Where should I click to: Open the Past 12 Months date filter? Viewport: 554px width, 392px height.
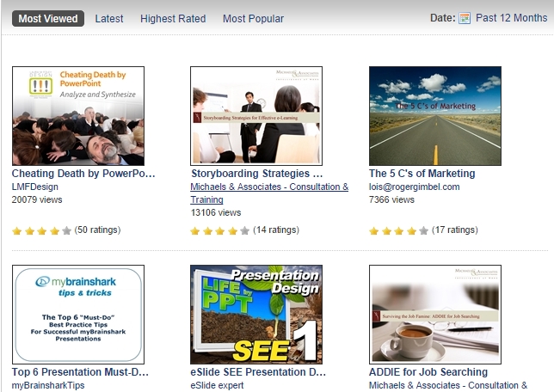[512, 18]
